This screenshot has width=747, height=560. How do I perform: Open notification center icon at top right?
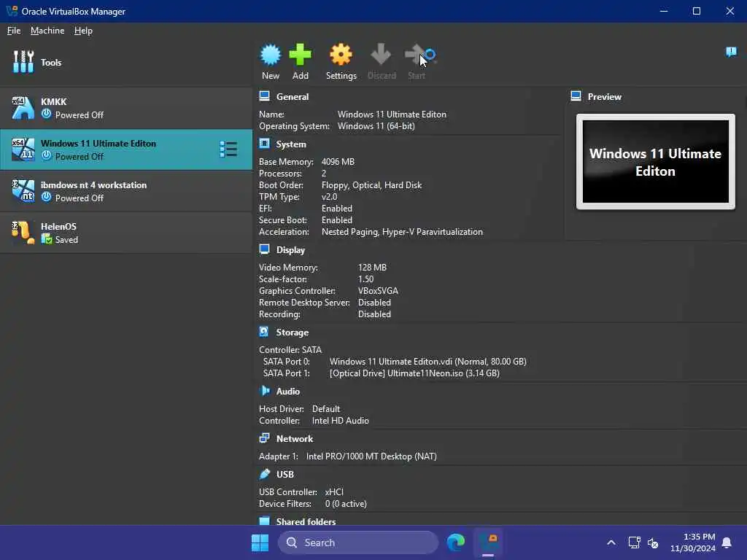731,52
